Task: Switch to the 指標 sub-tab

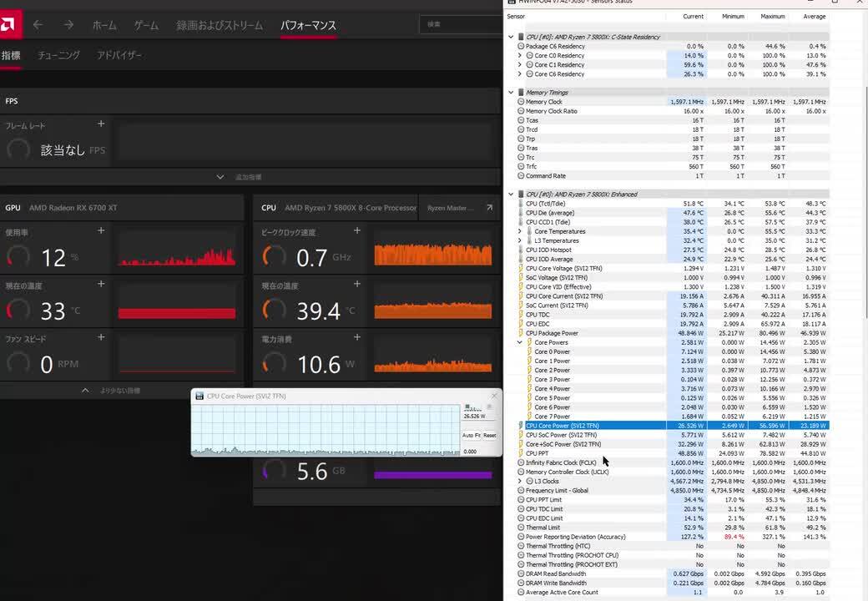Action: click(11, 55)
